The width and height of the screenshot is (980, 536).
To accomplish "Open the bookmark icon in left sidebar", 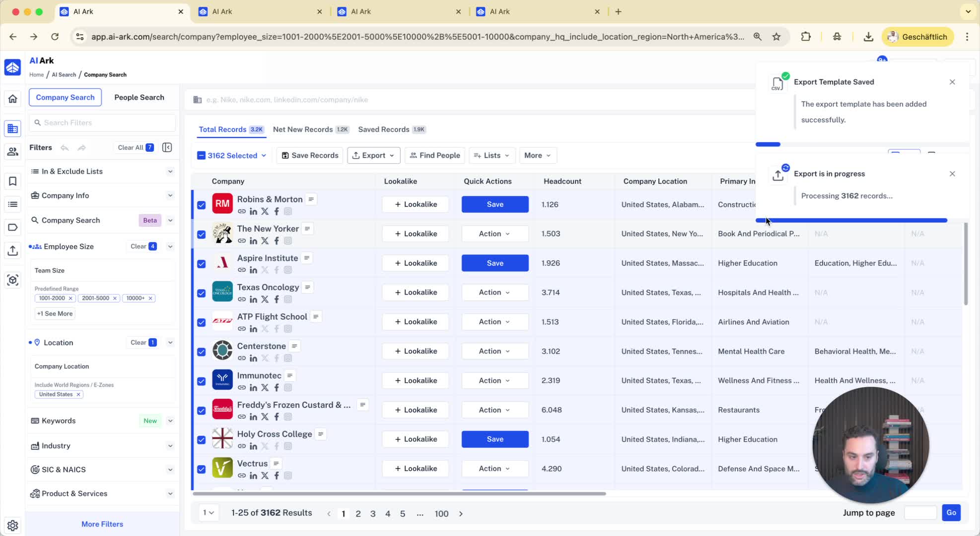I will coord(13,181).
